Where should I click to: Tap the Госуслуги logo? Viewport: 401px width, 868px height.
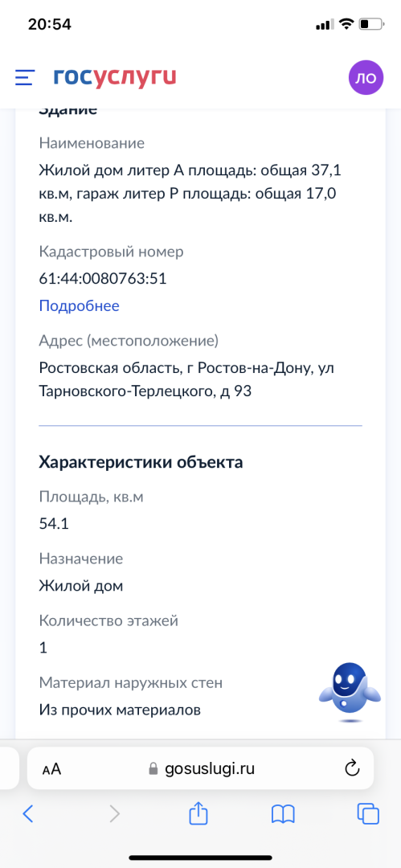pyautogui.click(x=115, y=77)
